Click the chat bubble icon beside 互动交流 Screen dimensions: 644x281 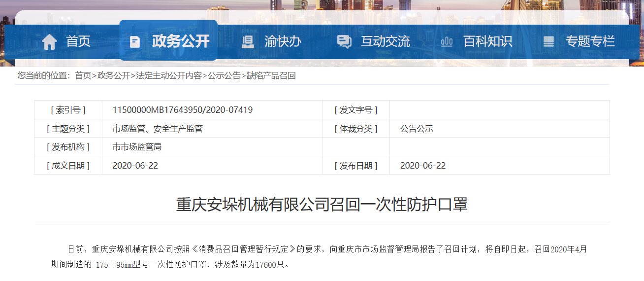point(344,41)
